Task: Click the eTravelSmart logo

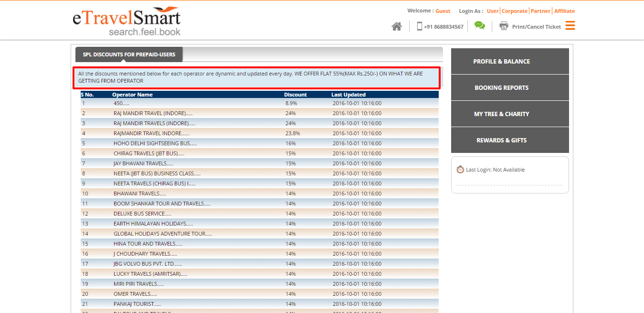Action: pyautogui.click(x=127, y=22)
